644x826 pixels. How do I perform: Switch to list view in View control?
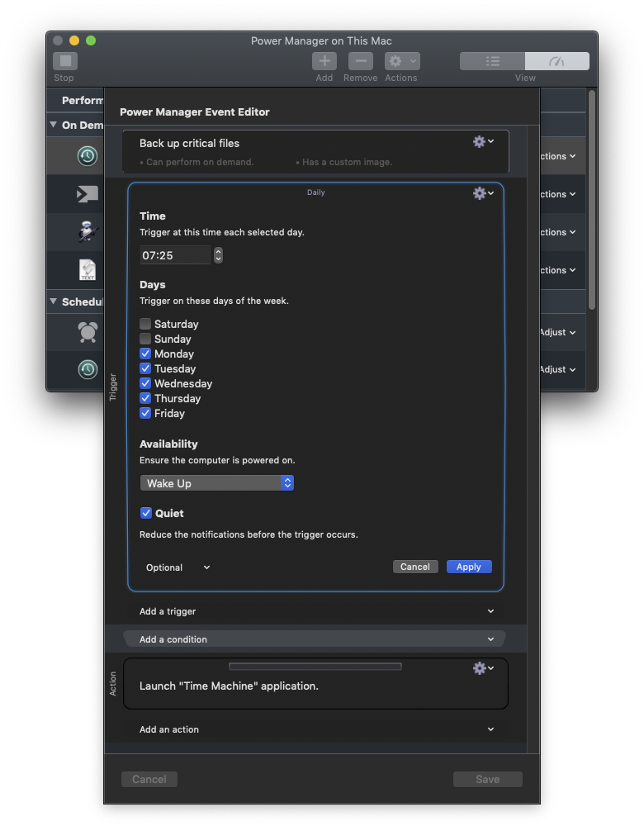click(x=492, y=61)
